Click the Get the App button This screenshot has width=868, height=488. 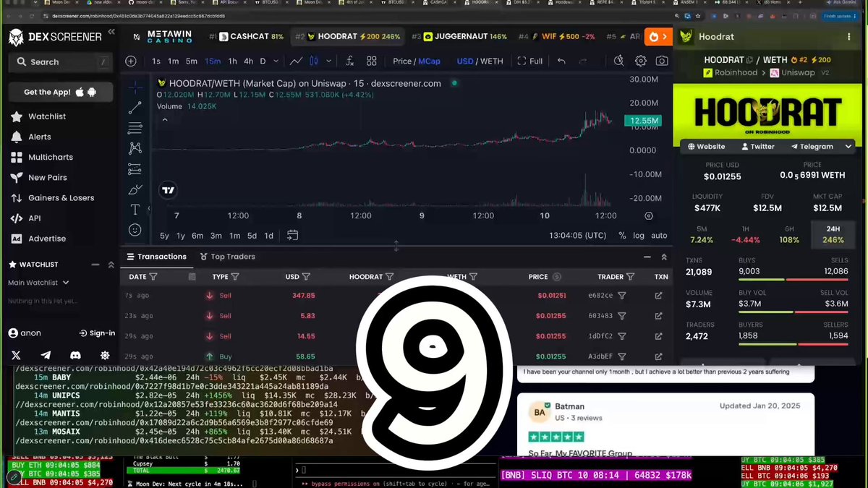61,93
